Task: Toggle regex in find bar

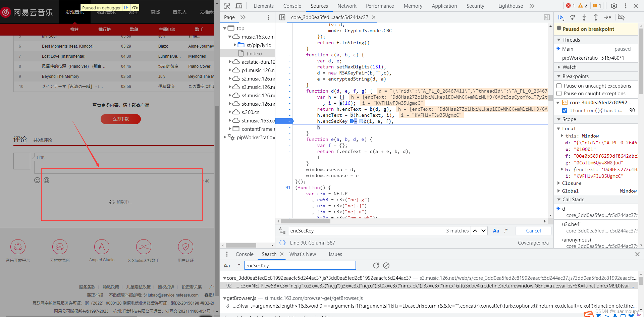Action: pos(506,230)
